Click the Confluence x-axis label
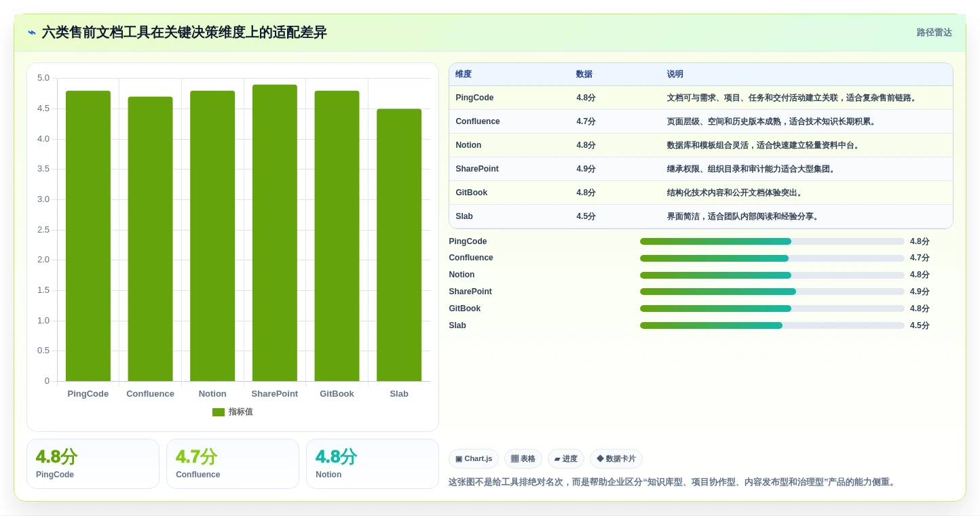This screenshot has height=516, width=980. click(x=150, y=394)
